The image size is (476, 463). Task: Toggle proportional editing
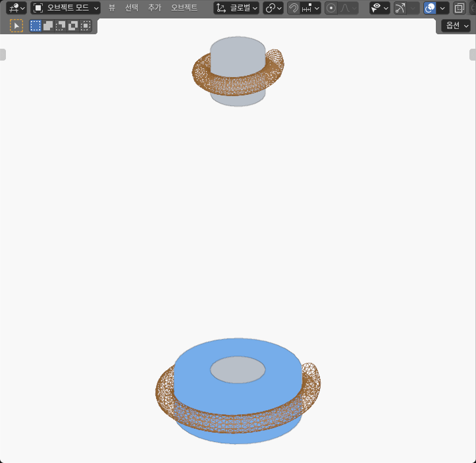pos(331,8)
